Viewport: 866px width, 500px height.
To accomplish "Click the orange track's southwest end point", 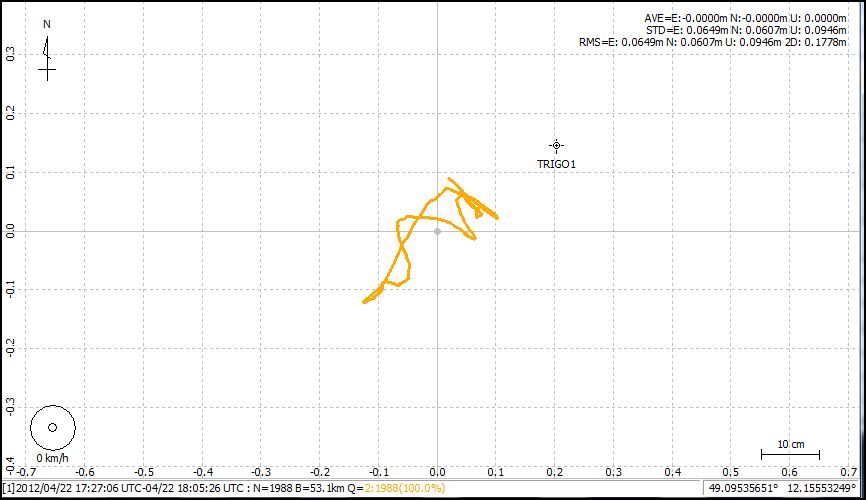I will point(365,301).
